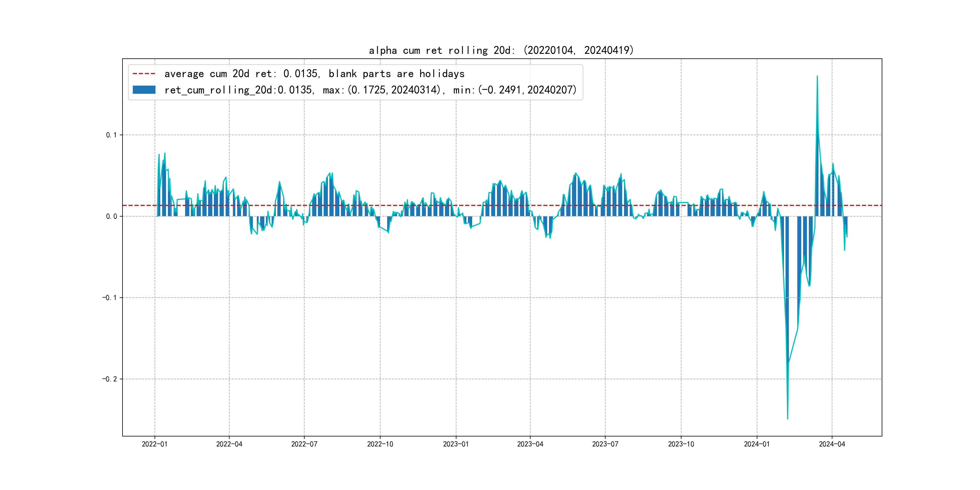The width and height of the screenshot is (980, 490).
Task: Click the -0.1 y-axis tick label
Action: pos(109,298)
